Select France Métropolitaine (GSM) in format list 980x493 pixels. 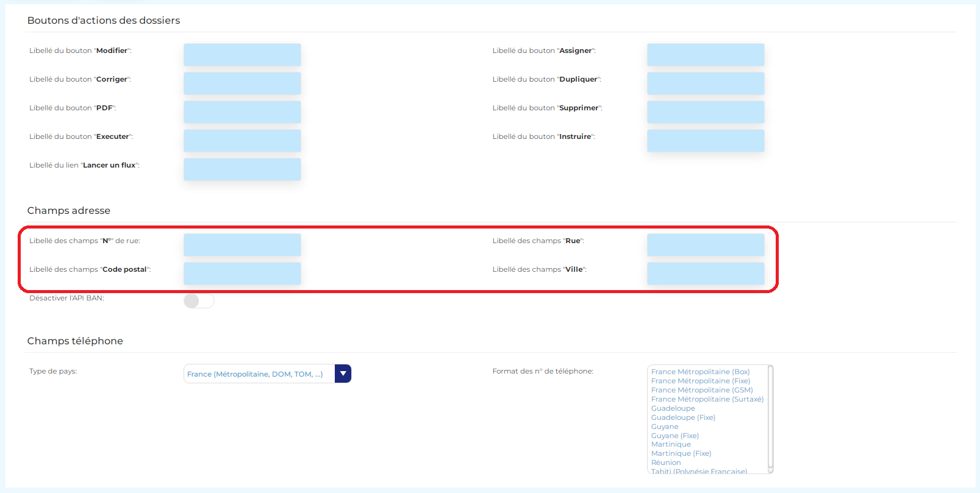[x=701, y=390]
